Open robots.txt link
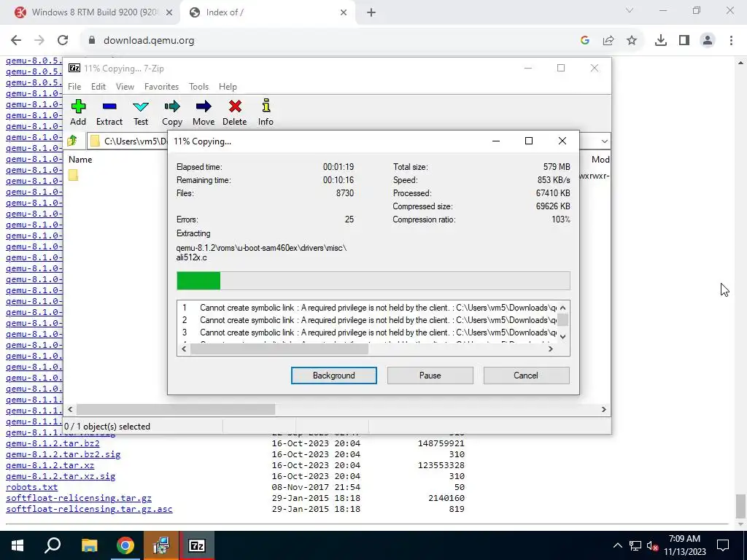 pos(31,487)
